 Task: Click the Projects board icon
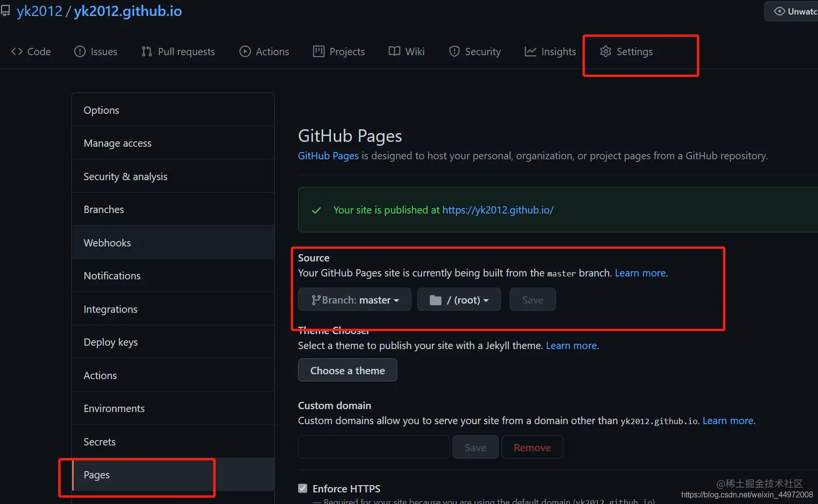(319, 51)
